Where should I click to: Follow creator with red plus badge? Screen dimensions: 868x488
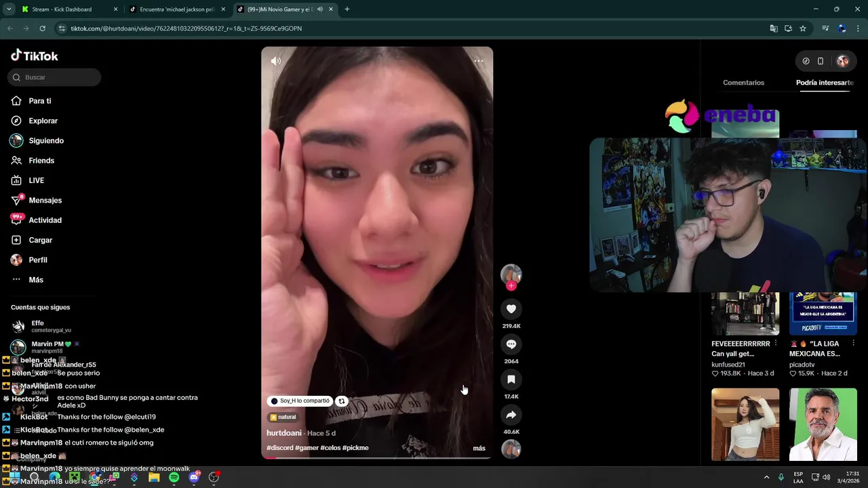click(x=511, y=286)
